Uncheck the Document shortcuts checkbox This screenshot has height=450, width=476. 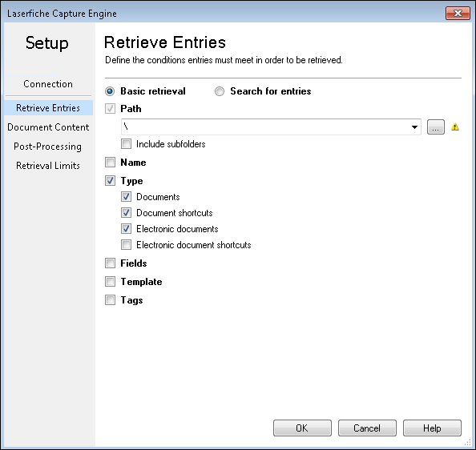[x=127, y=212]
